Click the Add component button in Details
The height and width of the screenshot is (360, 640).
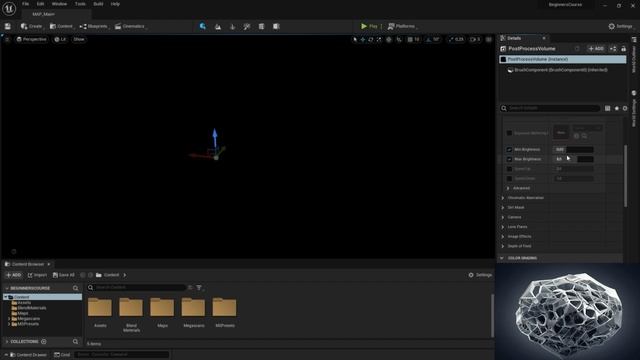click(x=596, y=49)
